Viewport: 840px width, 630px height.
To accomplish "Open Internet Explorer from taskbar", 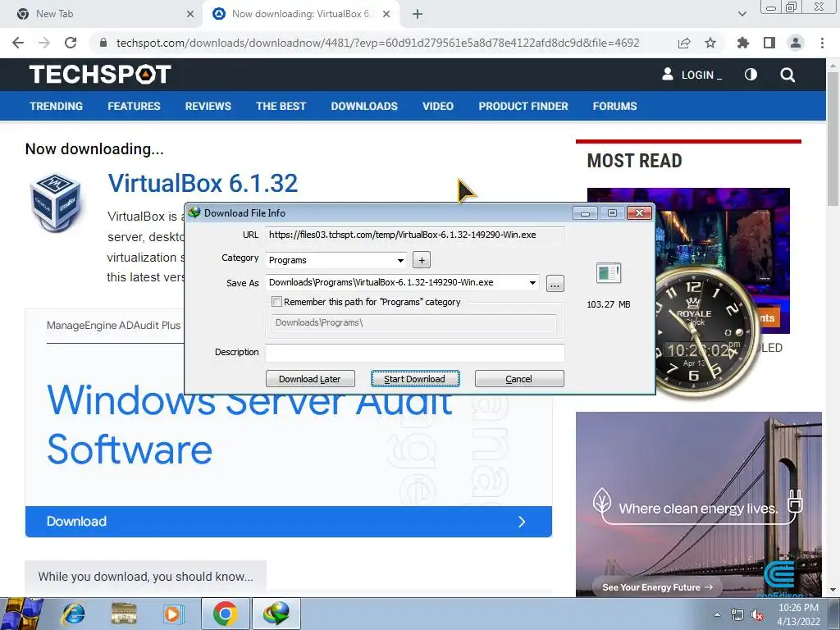I will click(73, 614).
